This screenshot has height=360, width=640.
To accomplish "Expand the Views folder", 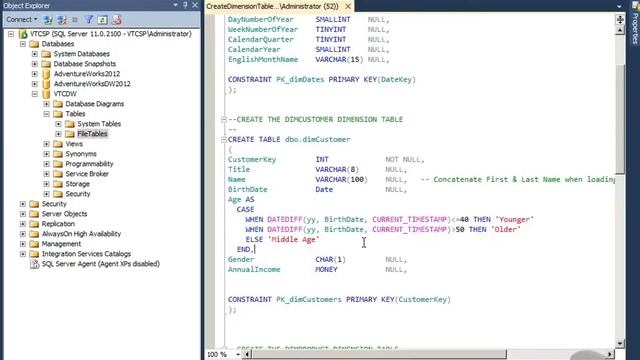I will pyautogui.click(x=47, y=144).
